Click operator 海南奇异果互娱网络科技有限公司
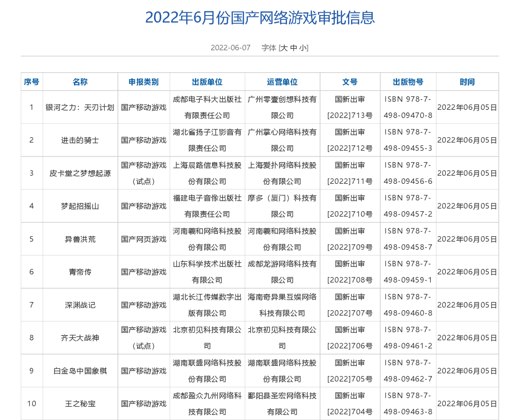 tap(282, 305)
